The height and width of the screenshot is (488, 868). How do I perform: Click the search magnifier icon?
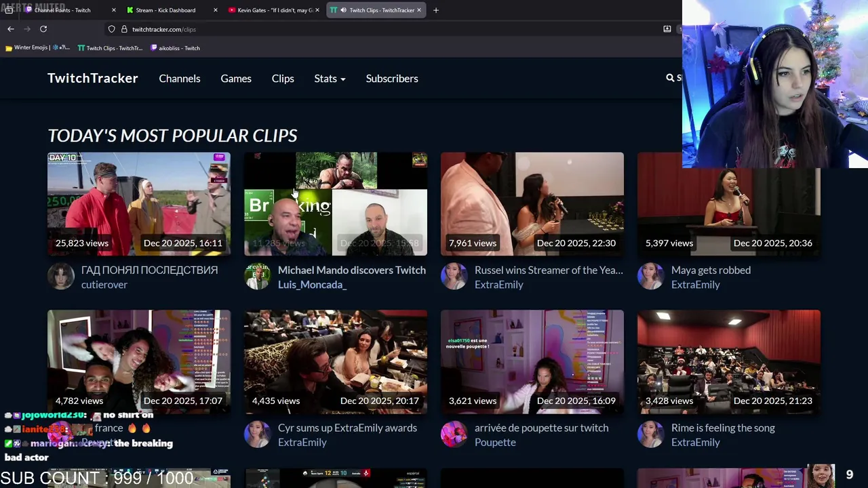(x=670, y=78)
